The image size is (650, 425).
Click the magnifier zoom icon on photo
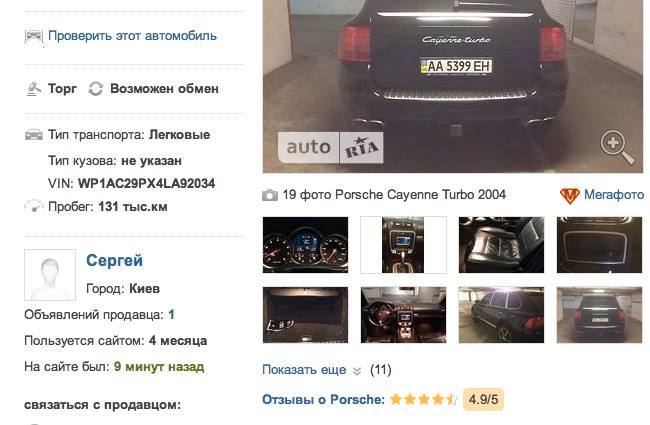pos(617,148)
